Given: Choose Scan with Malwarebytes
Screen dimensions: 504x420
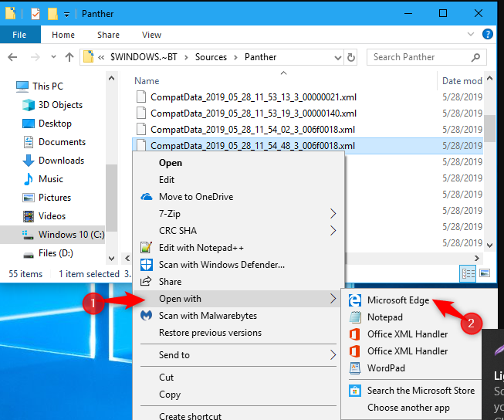Looking at the screenshot, I should click(x=238, y=316).
